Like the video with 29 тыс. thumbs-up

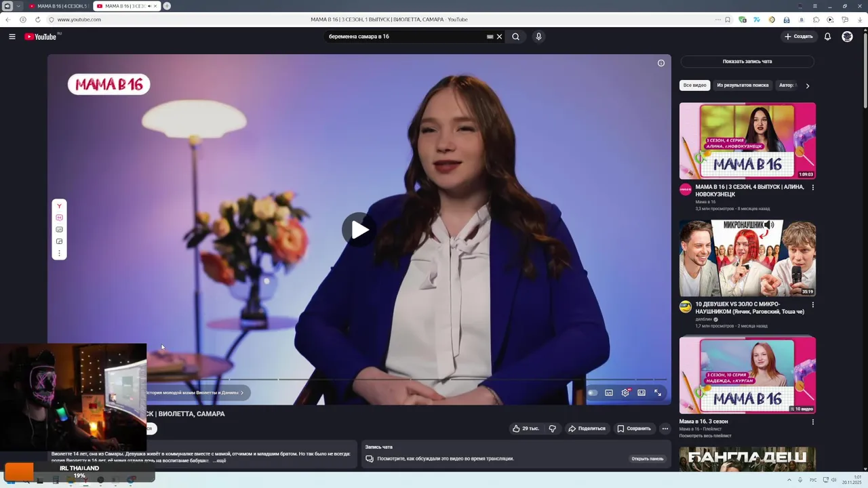[526, 428]
